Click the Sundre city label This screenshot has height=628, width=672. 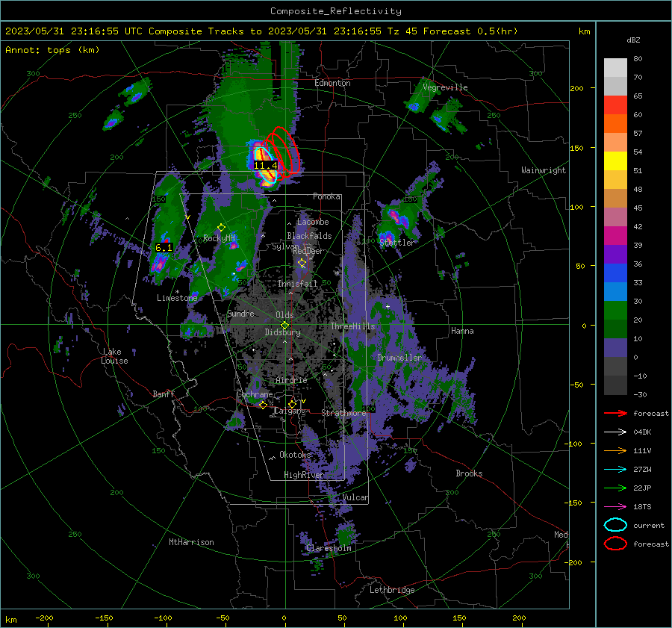(240, 314)
